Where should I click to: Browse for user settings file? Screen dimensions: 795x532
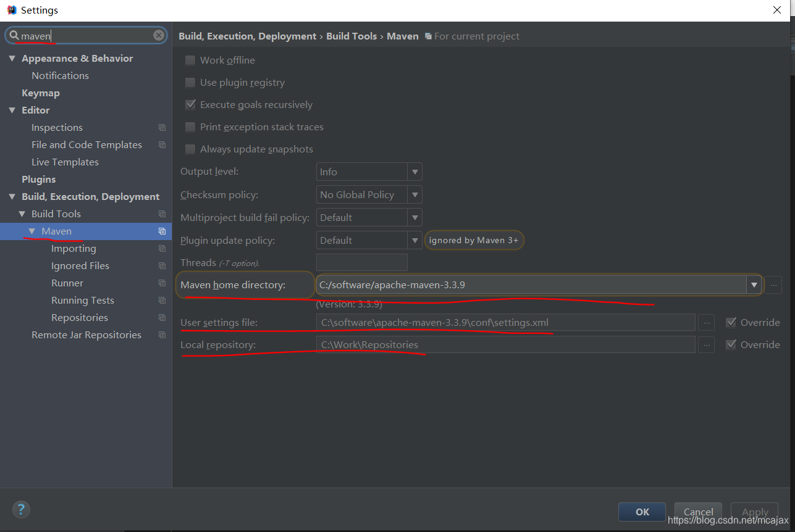pyautogui.click(x=706, y=322)
